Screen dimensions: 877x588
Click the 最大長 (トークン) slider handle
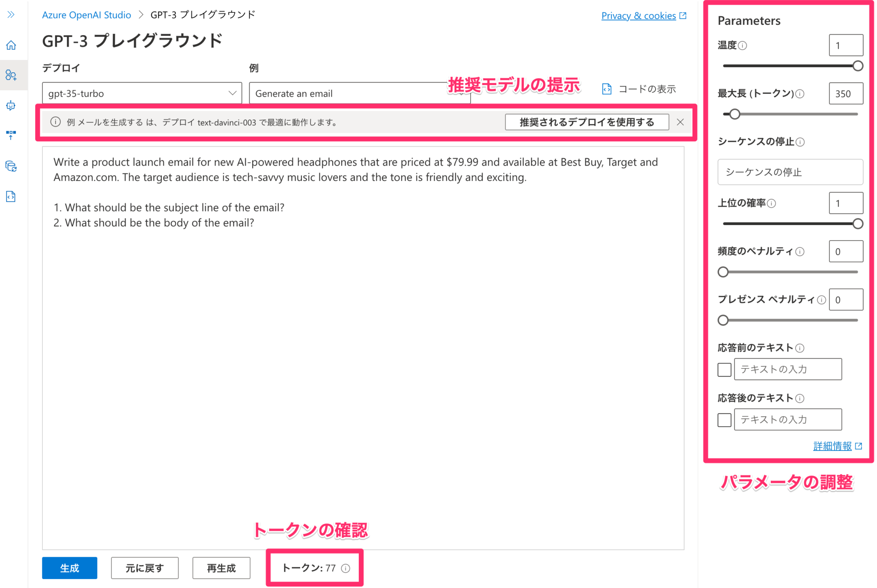click(735, 114)
